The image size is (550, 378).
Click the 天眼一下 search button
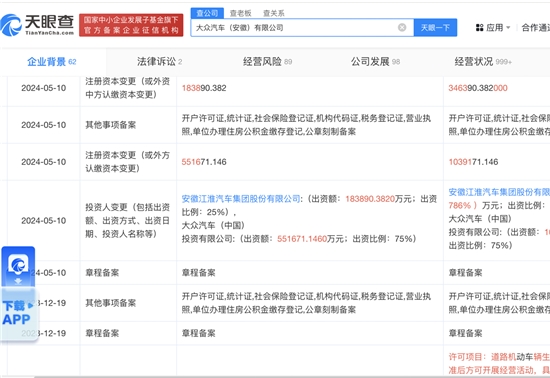click(435, 27)
